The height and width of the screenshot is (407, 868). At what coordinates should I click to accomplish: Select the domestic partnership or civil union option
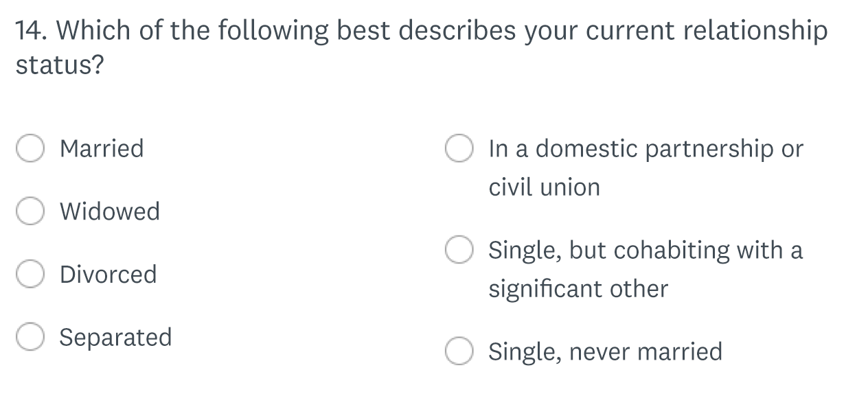[x=459, y=148]
